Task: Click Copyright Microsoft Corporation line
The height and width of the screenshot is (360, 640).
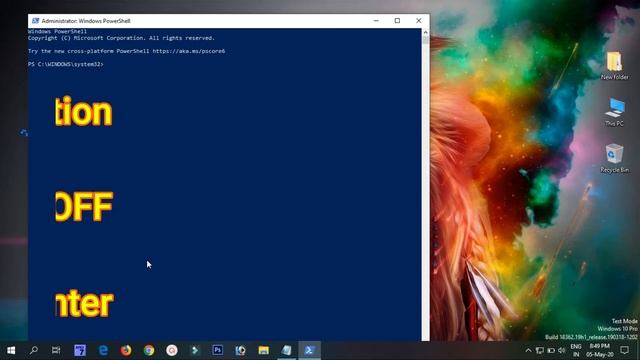Action: click(121, 38)
